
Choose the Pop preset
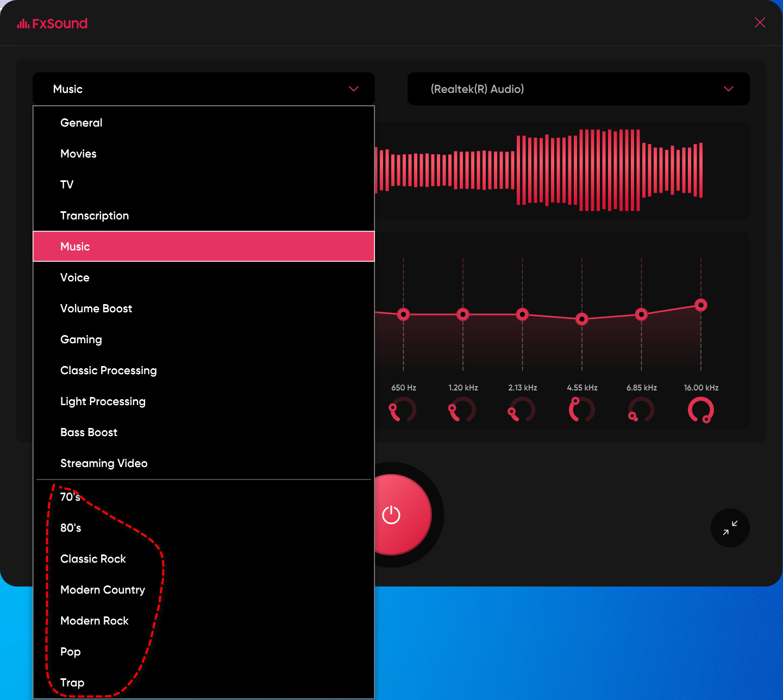click(204, 652)
